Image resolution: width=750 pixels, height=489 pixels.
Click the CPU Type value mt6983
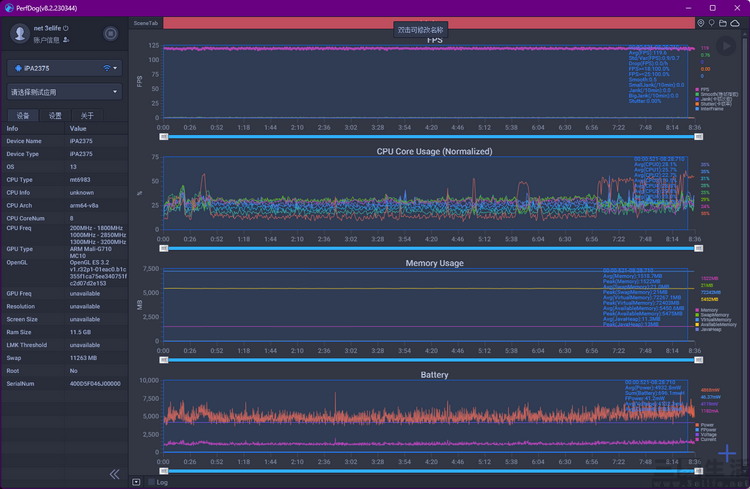point(80,179)
